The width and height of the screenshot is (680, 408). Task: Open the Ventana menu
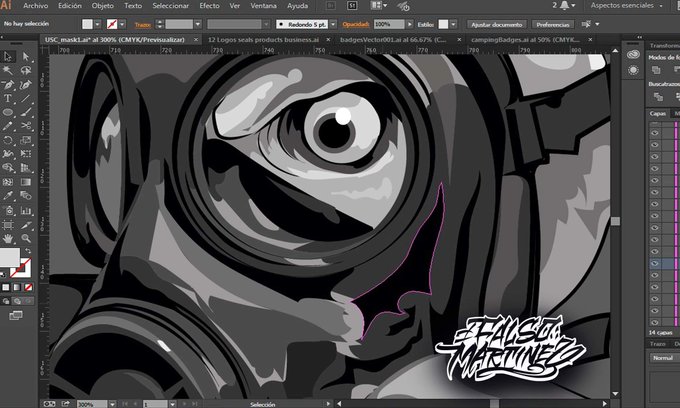point(263,6)
